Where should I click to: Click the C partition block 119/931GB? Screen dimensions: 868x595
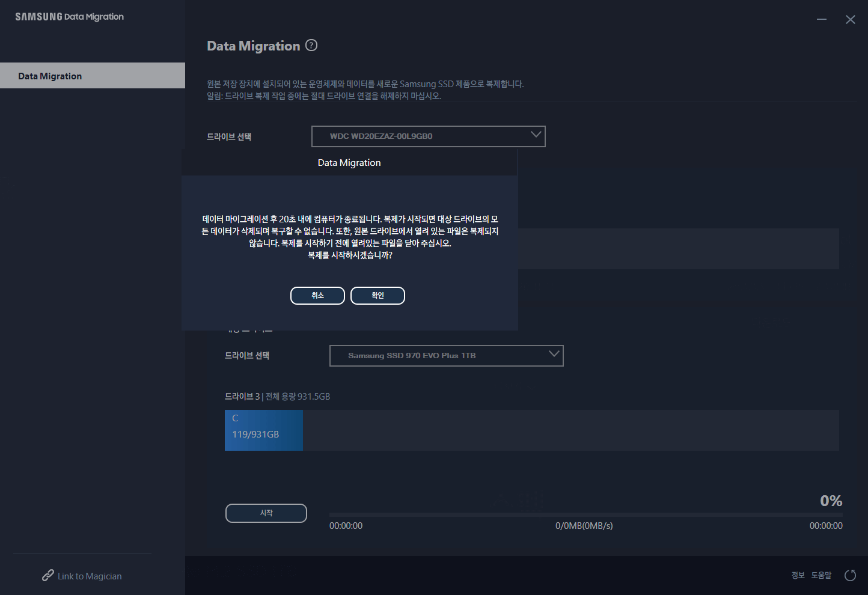click(x=264, y=430)
